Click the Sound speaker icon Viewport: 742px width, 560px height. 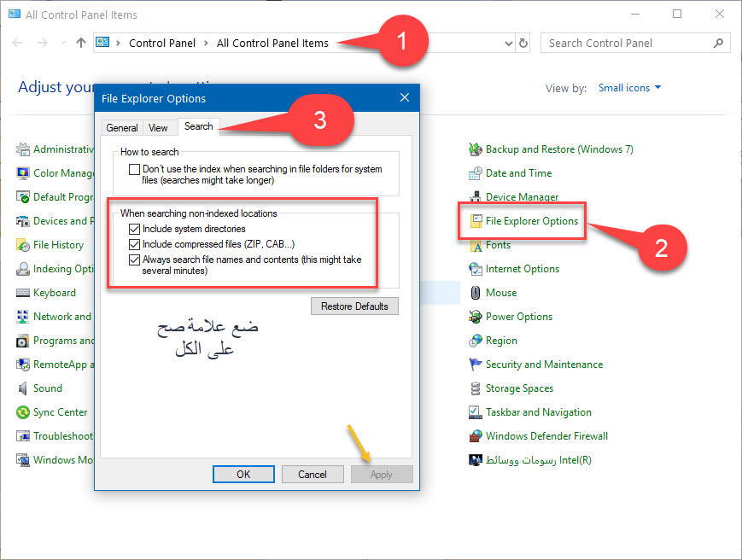[x=24, y=388]
